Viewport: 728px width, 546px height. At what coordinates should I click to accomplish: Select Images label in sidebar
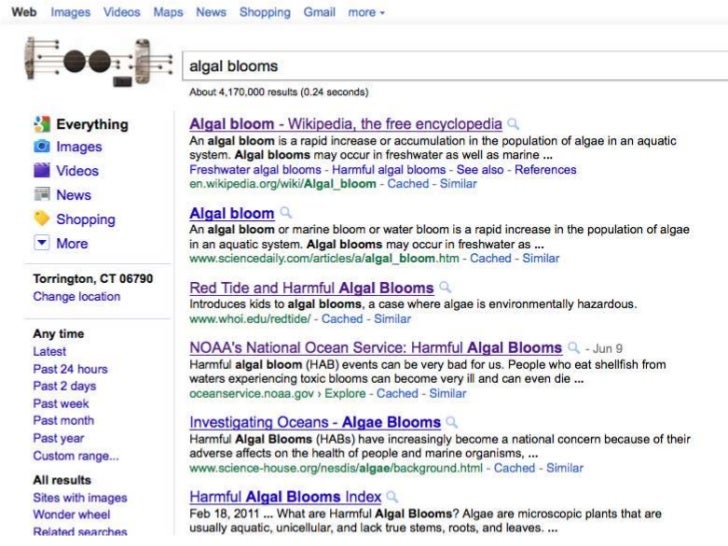tap(79, 147)
